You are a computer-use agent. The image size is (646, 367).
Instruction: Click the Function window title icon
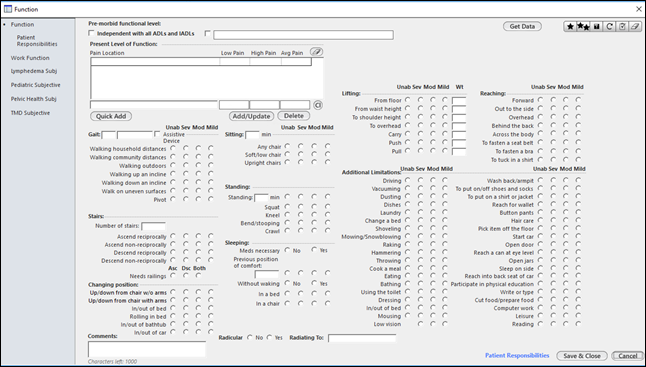[8, 9]
